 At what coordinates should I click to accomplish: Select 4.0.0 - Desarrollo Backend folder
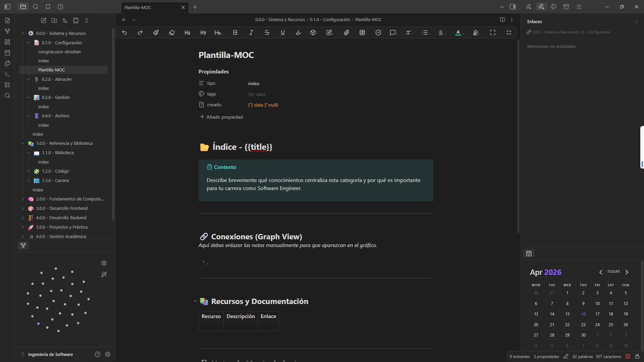coord(61,218)
